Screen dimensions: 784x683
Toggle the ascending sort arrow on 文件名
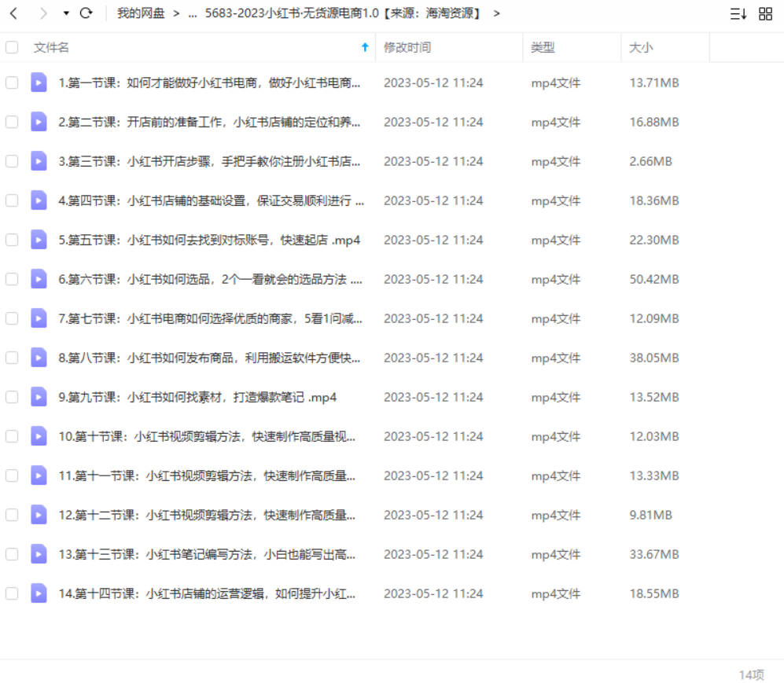pos(365,47)
